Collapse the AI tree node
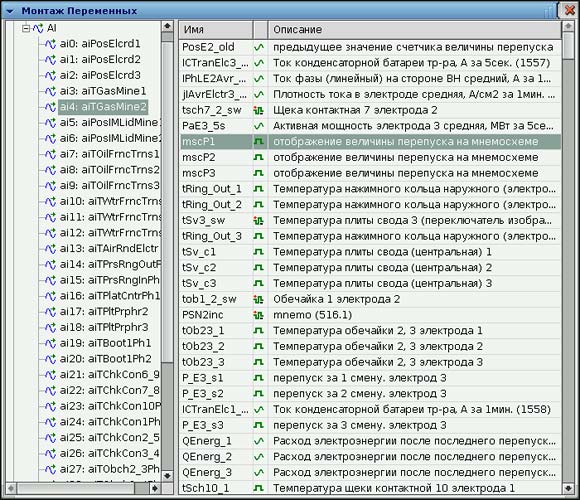This screenshot has width=580, height=500. click(26, 28)
